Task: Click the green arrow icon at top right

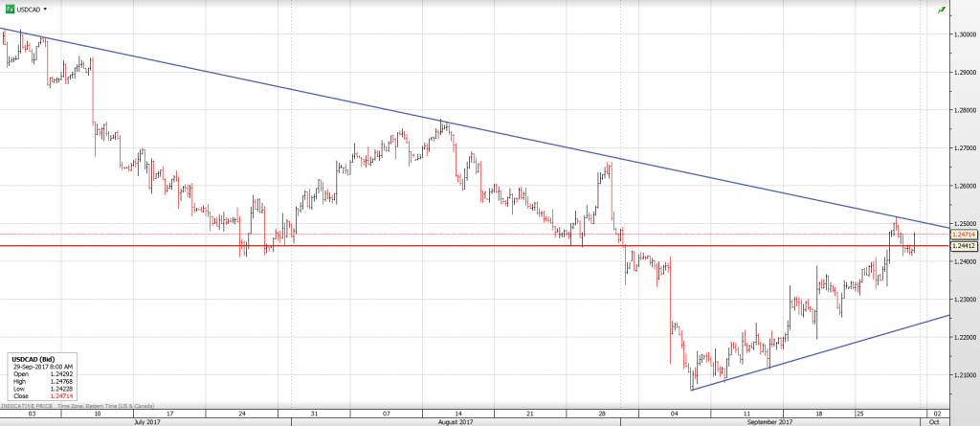Action: 941,9
